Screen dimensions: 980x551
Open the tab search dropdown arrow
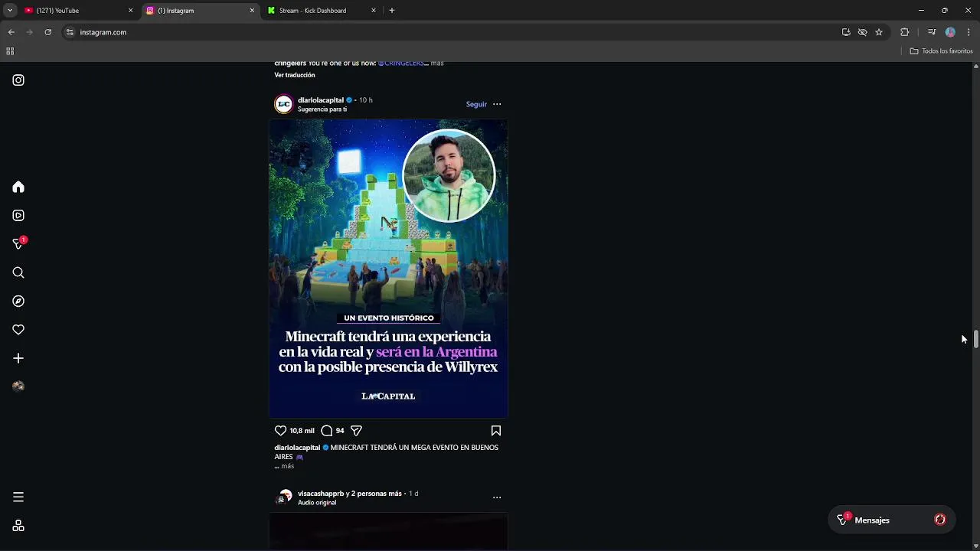10,11
